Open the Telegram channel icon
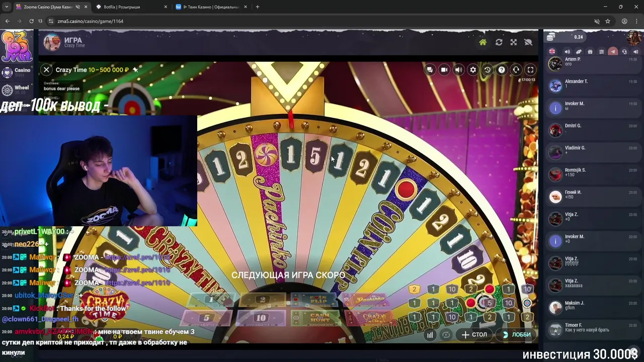644x362 pixels. [x=613, y=52]
